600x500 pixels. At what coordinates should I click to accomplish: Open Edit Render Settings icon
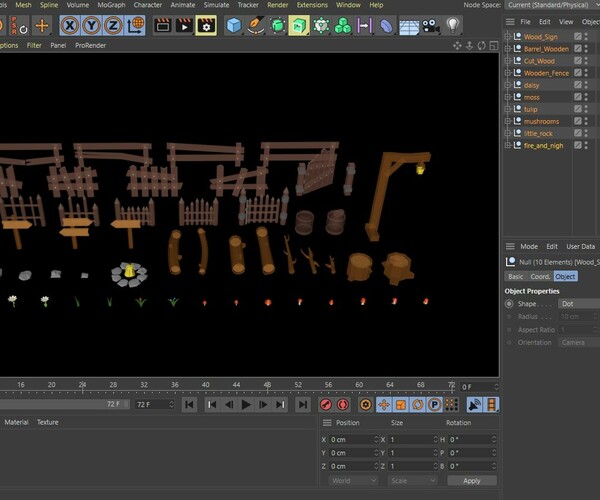click(x=205, y=25)
